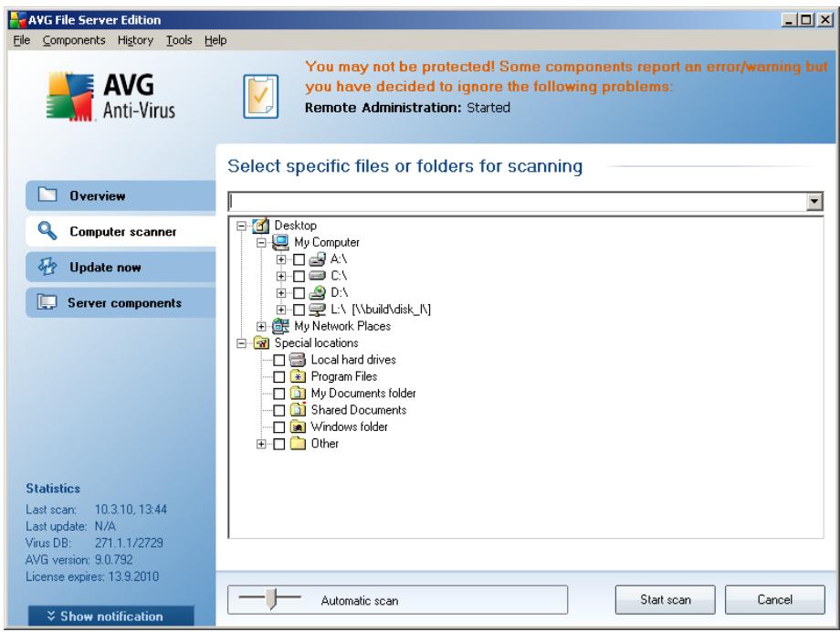The image size is (840, 632).
Task: Click Update now in sidebar
Action: click(x=121, y=267)
